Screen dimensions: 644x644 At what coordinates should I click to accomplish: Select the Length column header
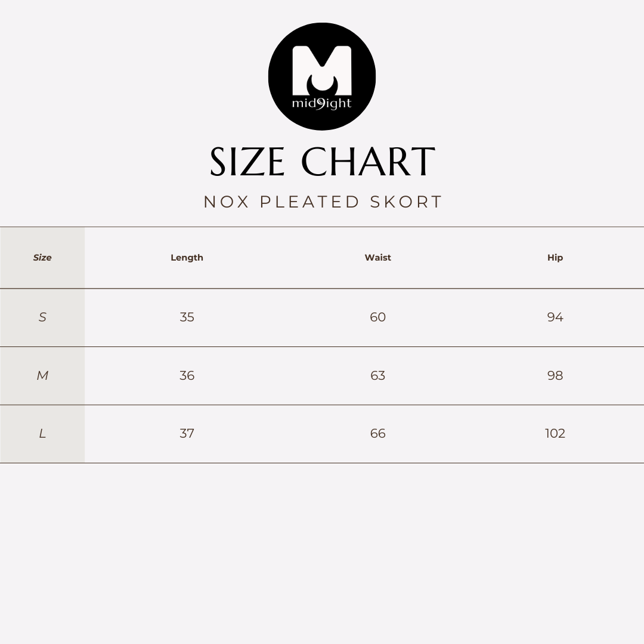[x=187, y=258]
